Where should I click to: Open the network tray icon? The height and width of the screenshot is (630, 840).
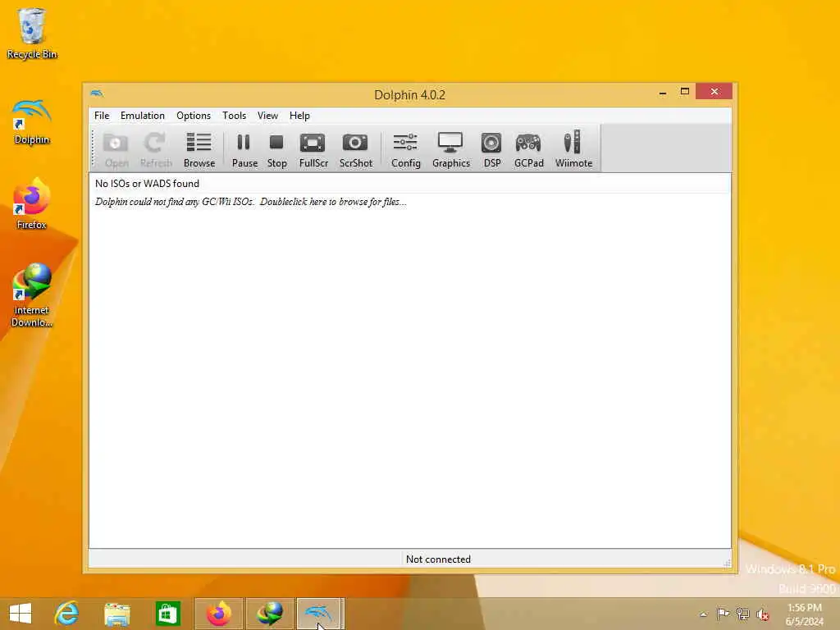[x=742, y=614]
